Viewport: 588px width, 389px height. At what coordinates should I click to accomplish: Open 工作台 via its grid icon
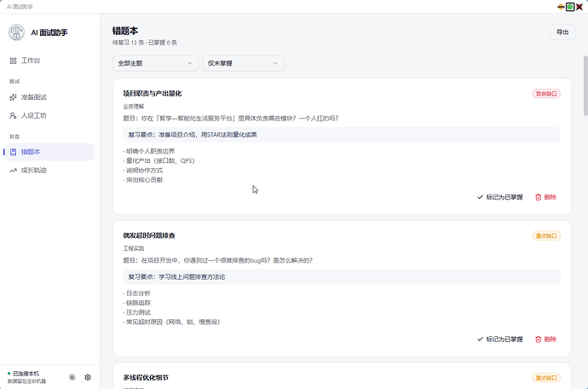point(13,61)
